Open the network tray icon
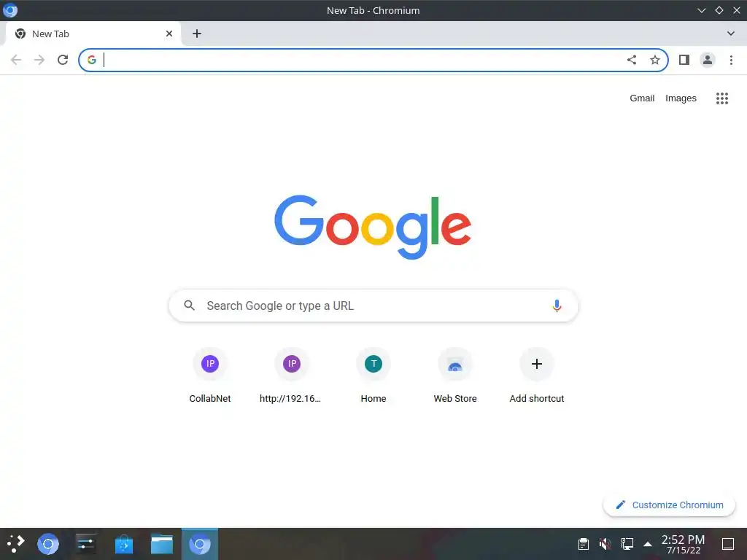This screenshot has width=747, height=560. tap(627, 544)
